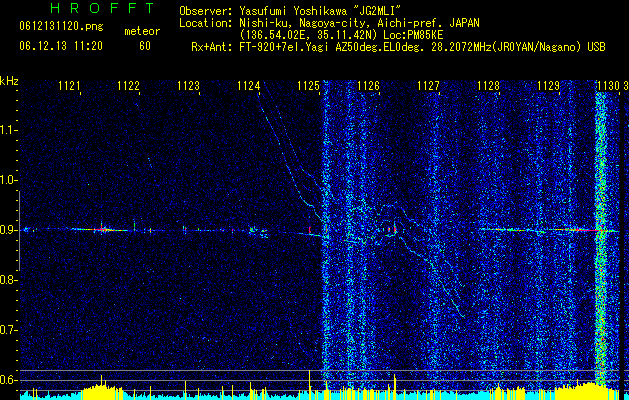The height and width of the screenshot is (400, 629).
Task: Click the 0.7 kHz frequency label
Action: pyautogui.click(x=8, y=330)
